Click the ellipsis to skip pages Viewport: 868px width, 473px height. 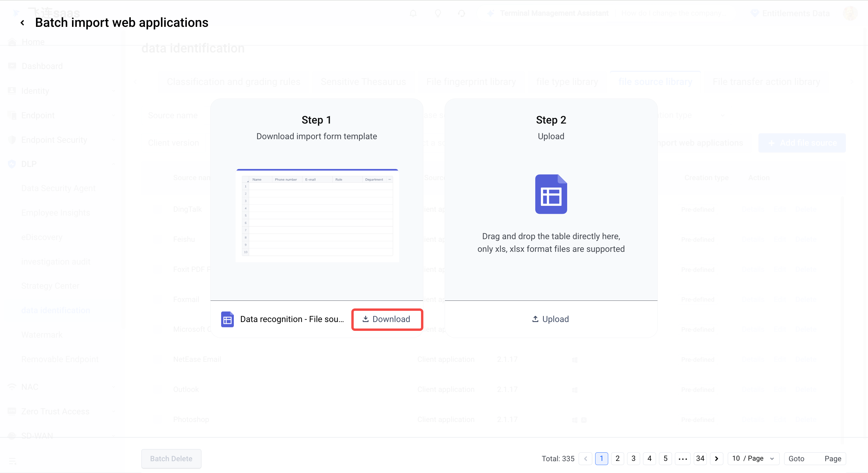click(683, 459)
